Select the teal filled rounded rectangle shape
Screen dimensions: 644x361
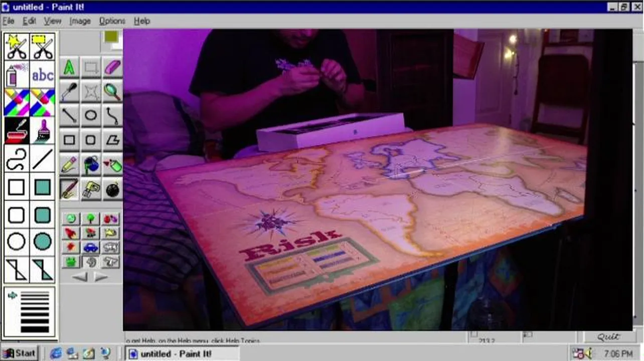coord(43,215)
